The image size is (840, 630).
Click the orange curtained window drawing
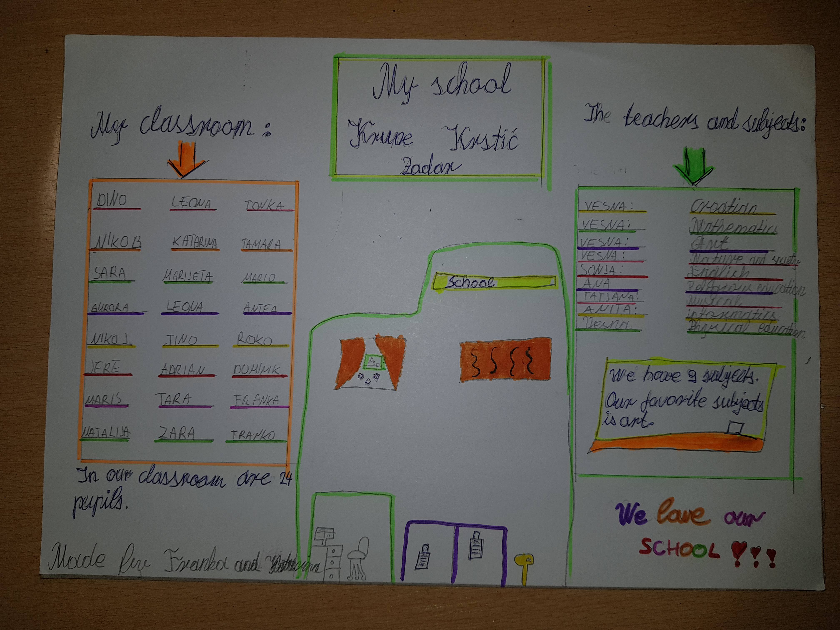pyautogui.click(x=370, y=362)
